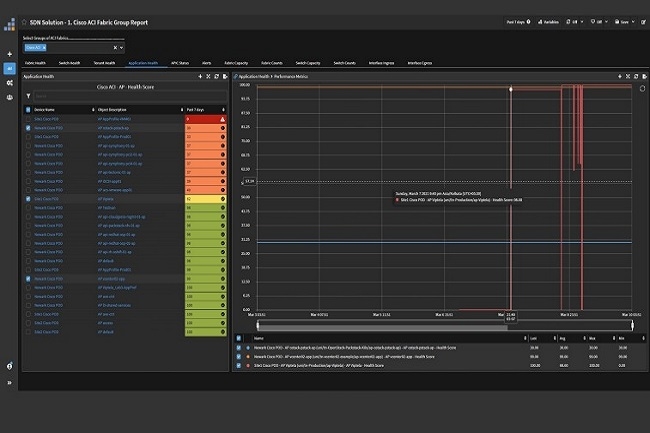This screenshot has height=433, width=650.
Task: Open the Interface Ingress tab
Action: 381,63
